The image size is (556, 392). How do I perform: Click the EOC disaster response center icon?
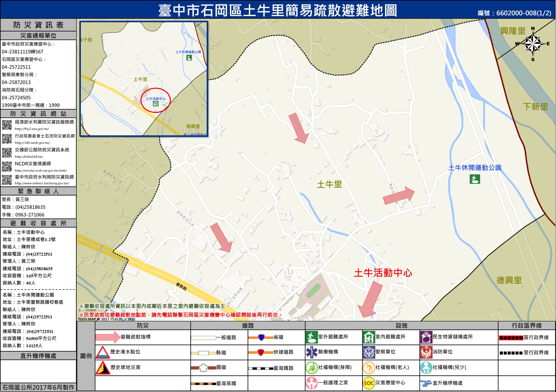pyautogui.click(x=369, y=383)
